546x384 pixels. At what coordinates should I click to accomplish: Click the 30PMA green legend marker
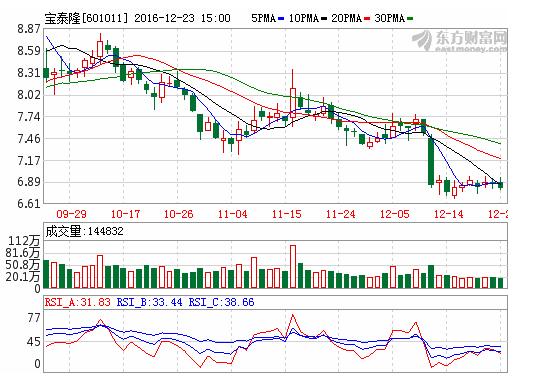pyautogui.click(x=410, y=18)
